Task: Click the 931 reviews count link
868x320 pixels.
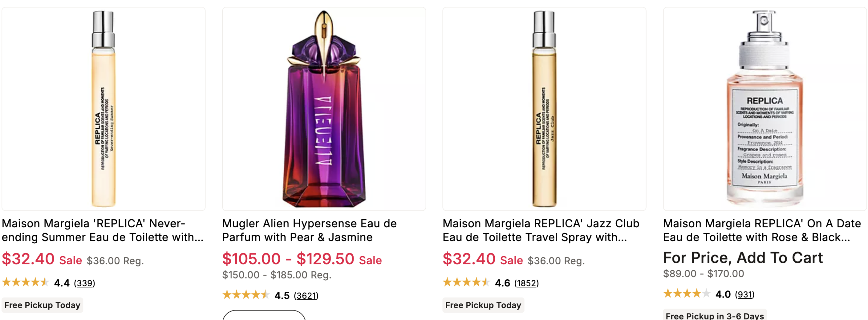Action: tap(744, 294)
